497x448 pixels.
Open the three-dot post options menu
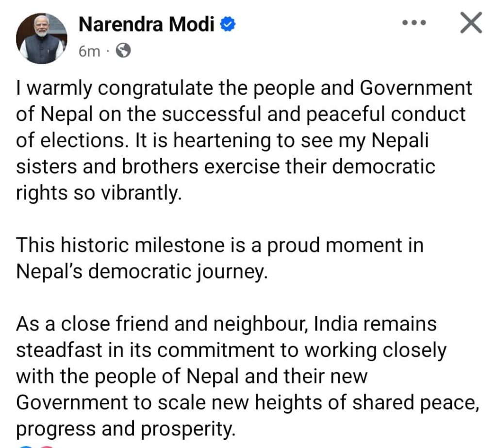415,23
